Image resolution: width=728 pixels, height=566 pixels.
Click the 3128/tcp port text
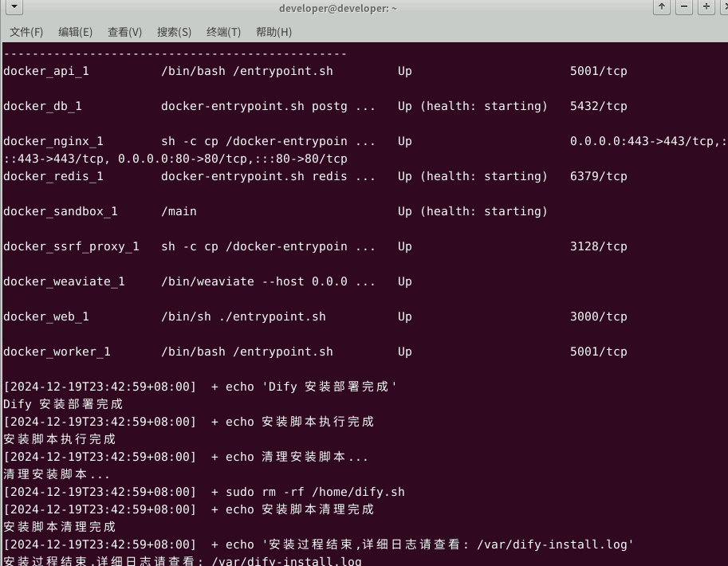[x=599, y=246]
